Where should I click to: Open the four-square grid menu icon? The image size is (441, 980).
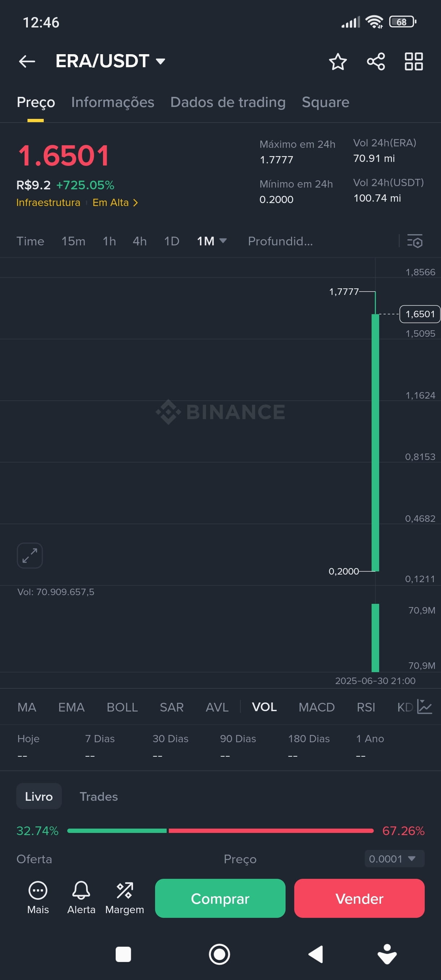click(x=414, y=61)
